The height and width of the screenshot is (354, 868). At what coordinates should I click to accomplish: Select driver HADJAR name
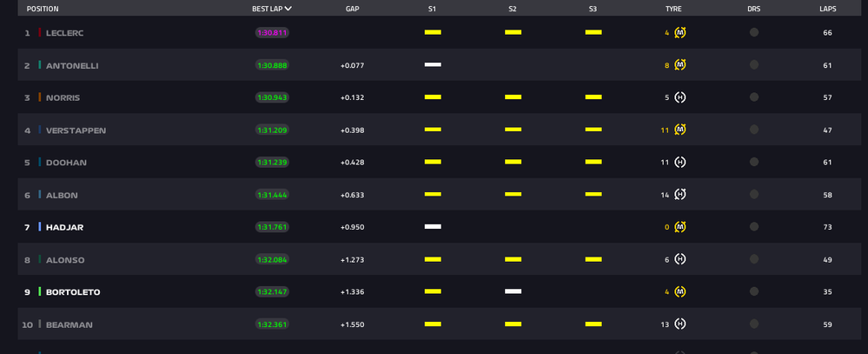click(65, 227)
